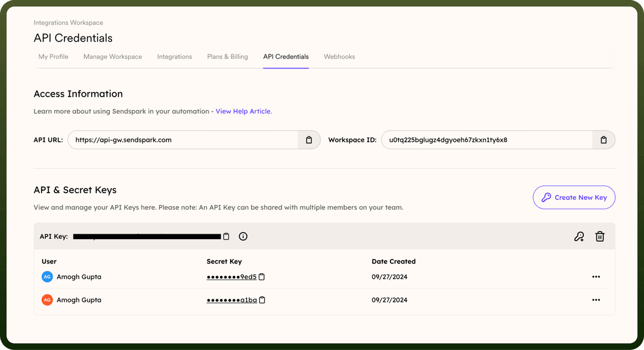Open options menu for 9ed5 secret key

pyautogui.click(x=596, y=277)
